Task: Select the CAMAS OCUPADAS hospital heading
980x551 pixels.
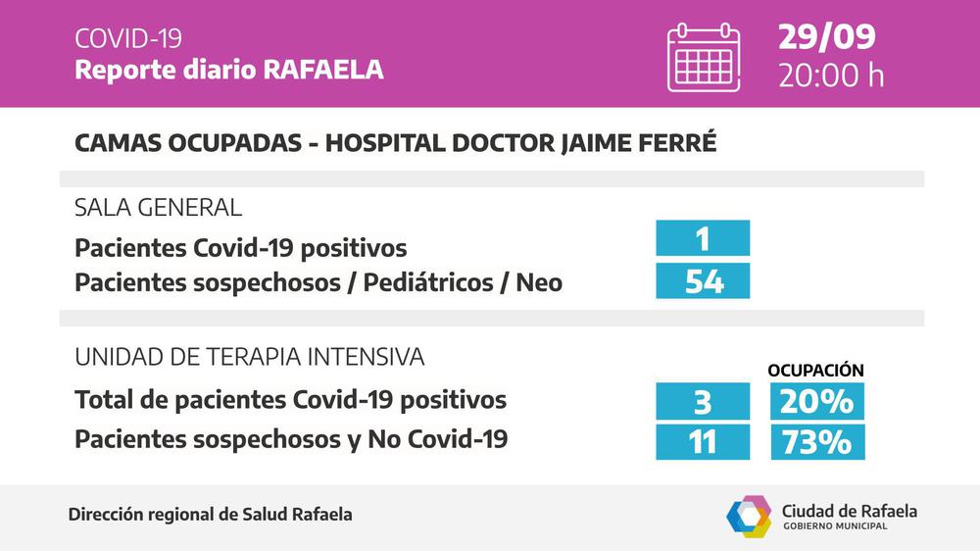Action: tap(395, 143)
